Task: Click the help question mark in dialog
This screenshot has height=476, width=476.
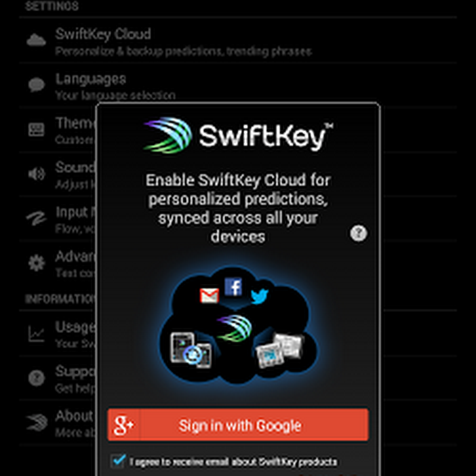Action: tap(359, 233)
